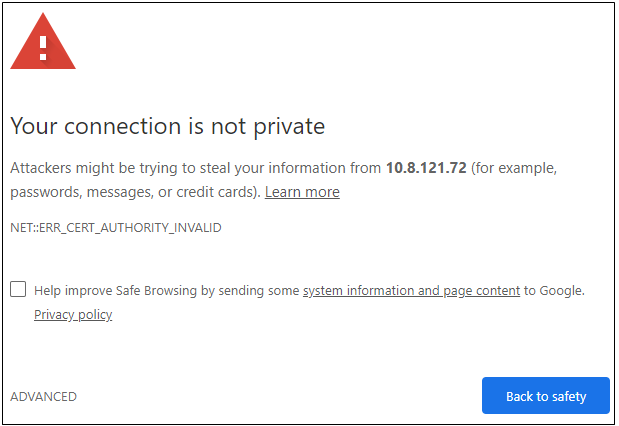Image resolution: width=619 pixels, height=426 pixels.
Task: Open "system information and page content" link
Action: click(411, 291)
